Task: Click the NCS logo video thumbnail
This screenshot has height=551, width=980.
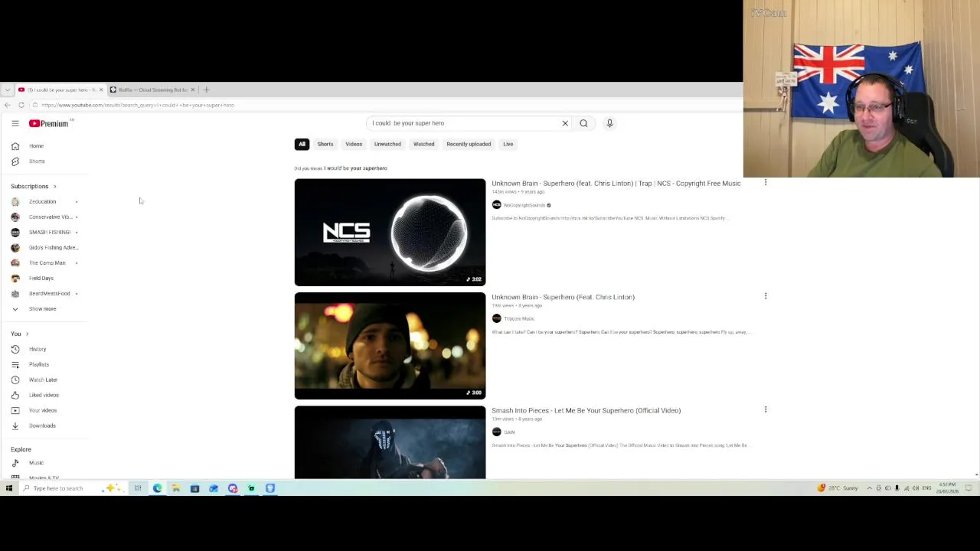Action: click(390, 232)
